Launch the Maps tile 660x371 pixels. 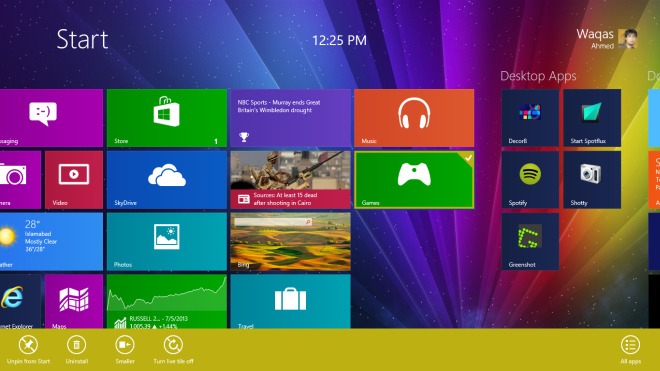click(74, 301)
